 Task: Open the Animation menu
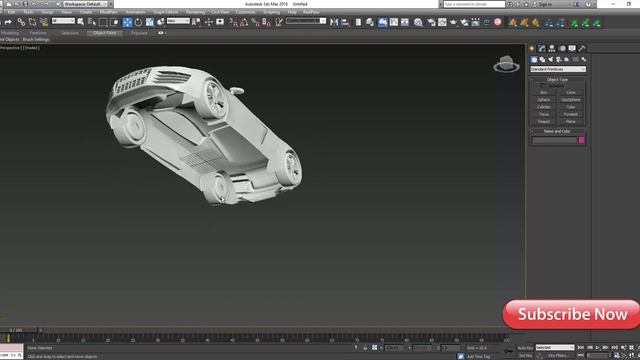pos(135,12)
